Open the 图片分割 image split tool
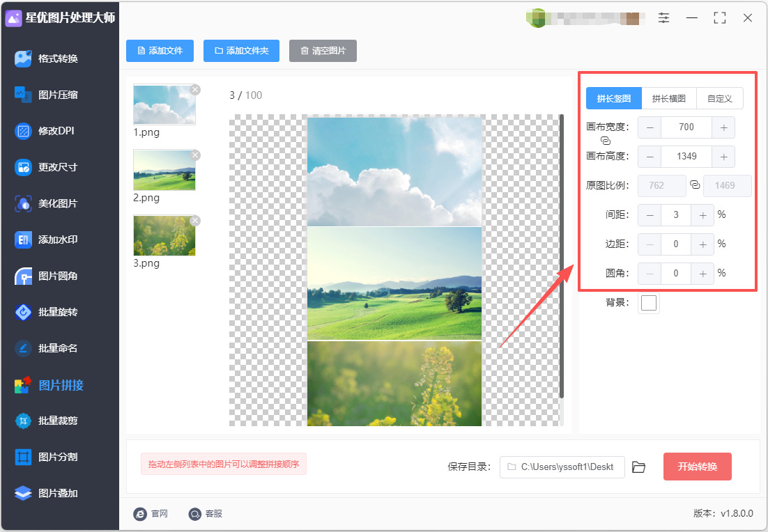This screenshot has width=768, height=532. click(x=47, y=457)
